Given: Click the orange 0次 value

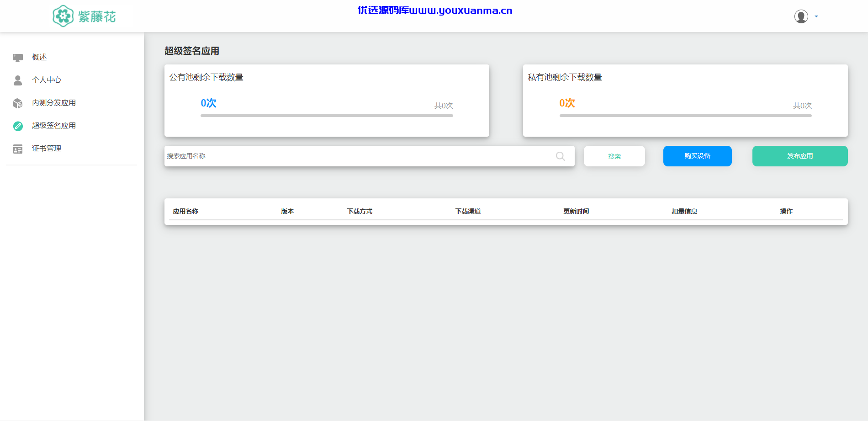Looking at the screenshot, I should tap(567, 103).
